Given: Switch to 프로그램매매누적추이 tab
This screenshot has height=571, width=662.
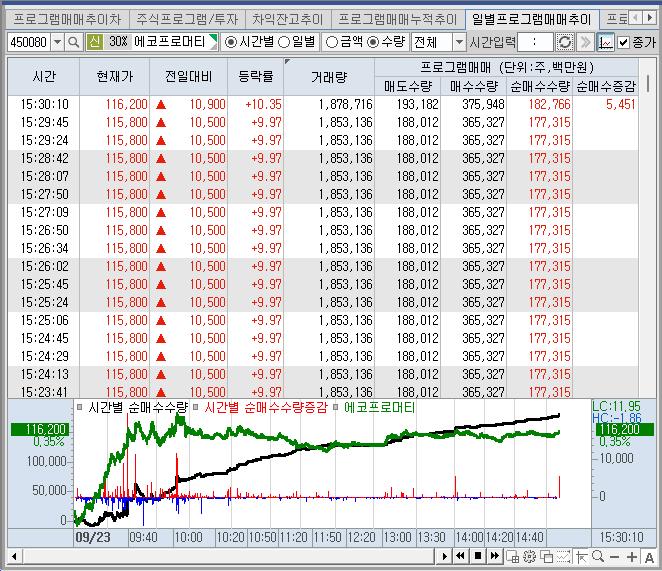Looking at the screenshot, I should [x=398, y=19].
